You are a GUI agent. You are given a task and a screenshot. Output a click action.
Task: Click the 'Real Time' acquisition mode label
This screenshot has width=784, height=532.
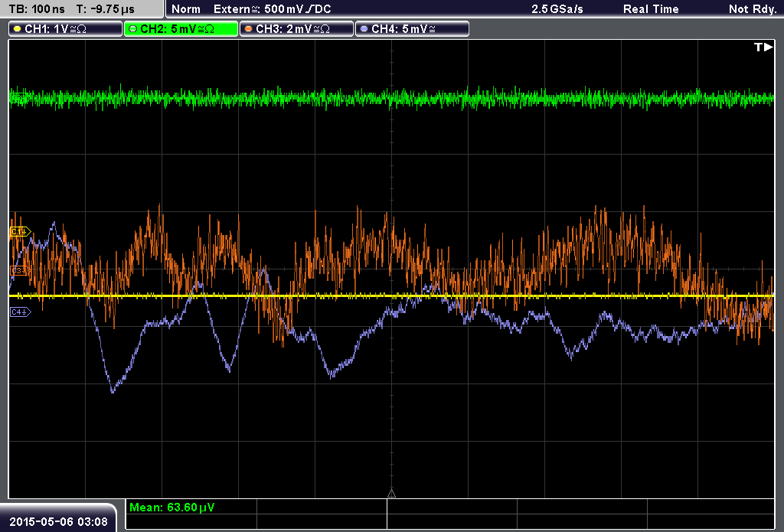651,9
